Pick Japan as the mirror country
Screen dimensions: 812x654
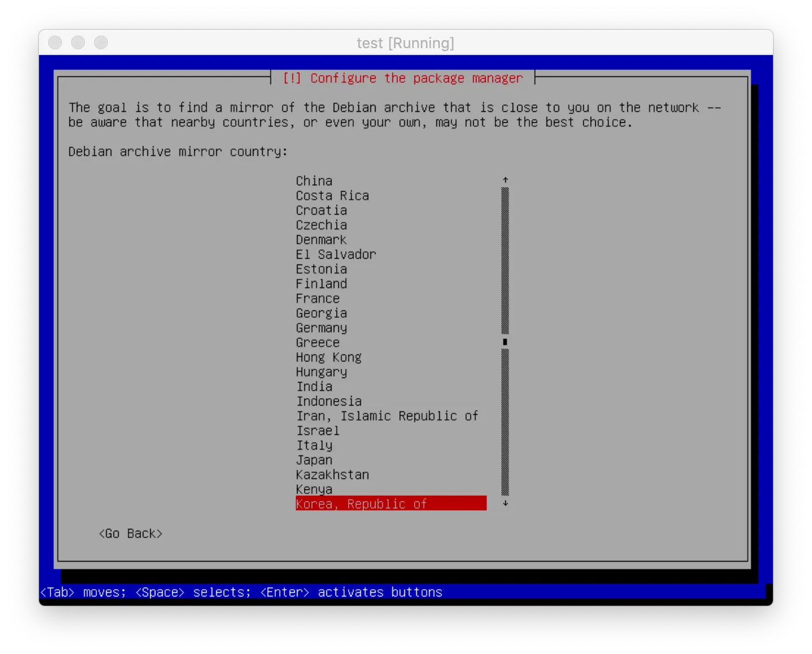point(314,460)
